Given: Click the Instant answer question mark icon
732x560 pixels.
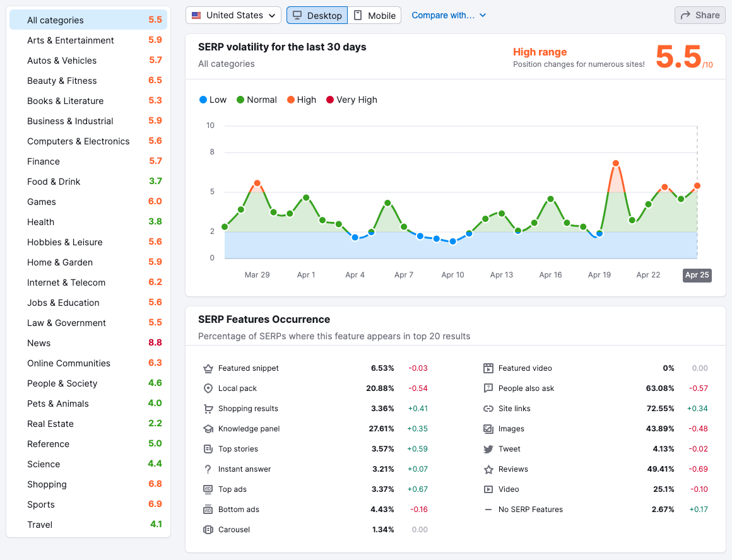Looking at the screenshot, I should [208, 469].
